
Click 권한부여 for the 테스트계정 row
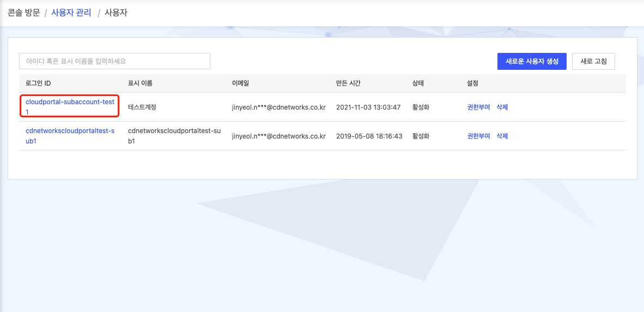[478, 107]
